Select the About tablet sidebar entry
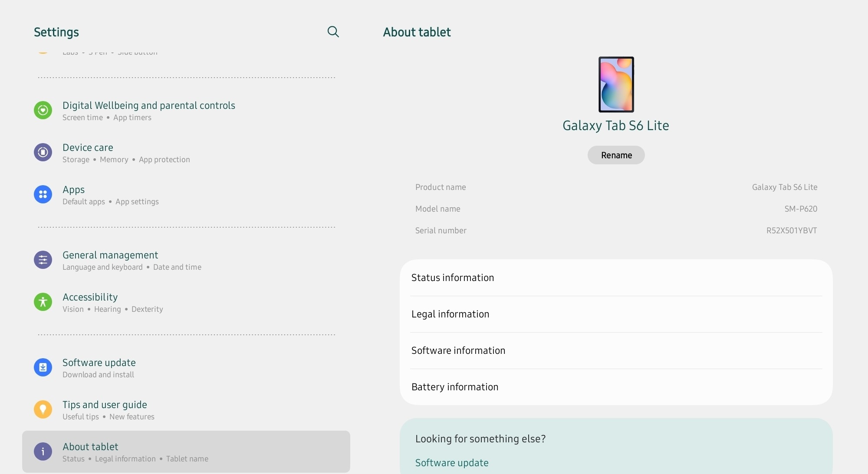Image resolution: width=868 pixels, height=474 pixels. [186, 451]
